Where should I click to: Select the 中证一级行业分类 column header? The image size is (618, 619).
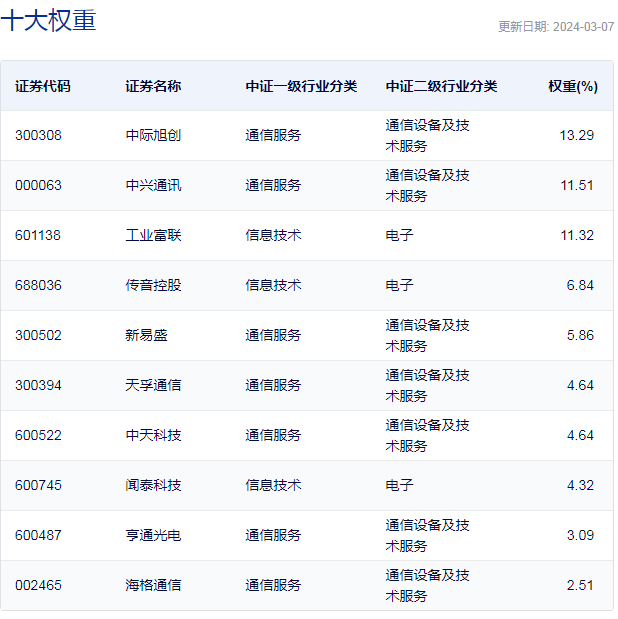point(301,86)
